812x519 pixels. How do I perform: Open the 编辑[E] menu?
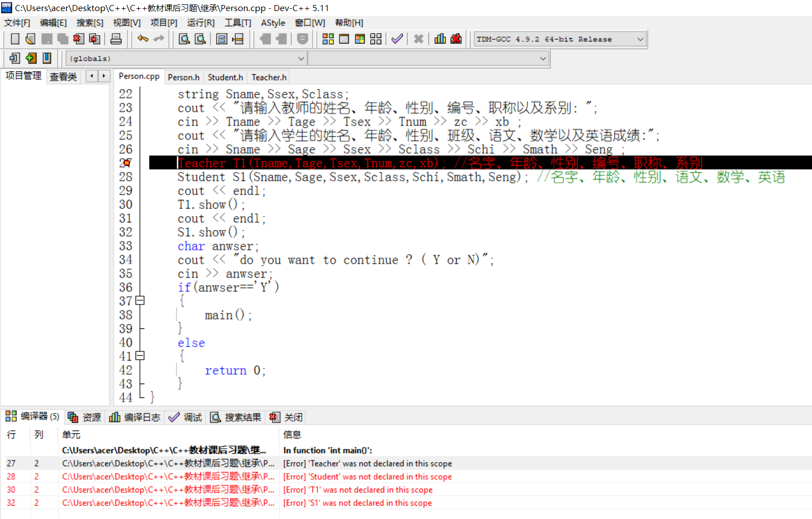point(53,23)
